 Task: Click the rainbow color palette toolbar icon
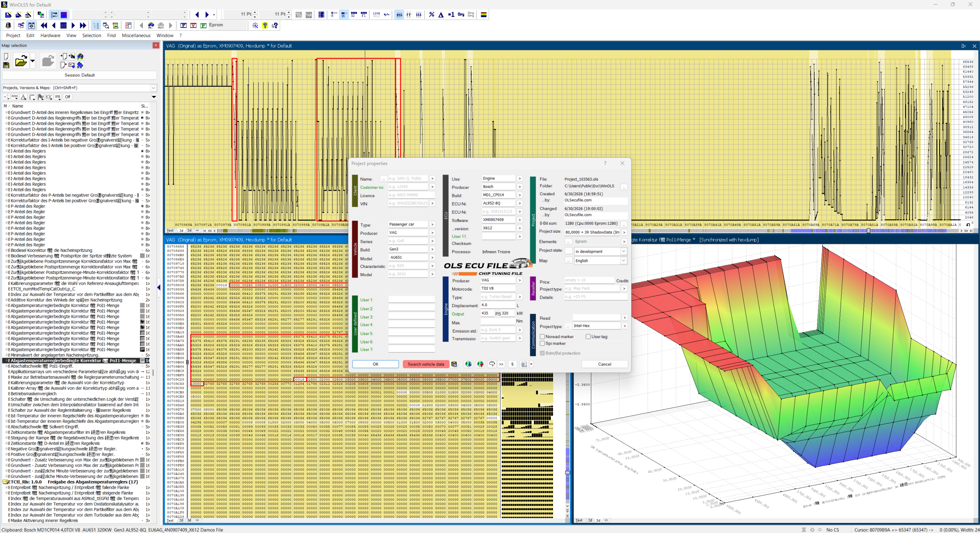coord(484,15)
